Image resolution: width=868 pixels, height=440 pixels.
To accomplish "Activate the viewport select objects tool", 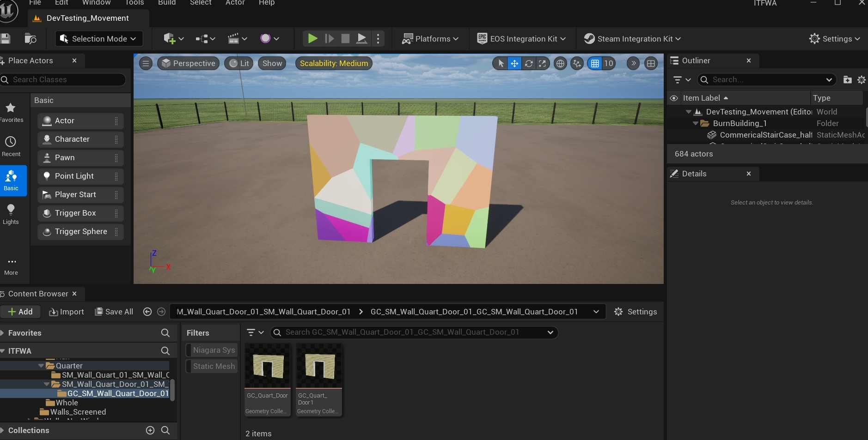I will tap(501, 63).
